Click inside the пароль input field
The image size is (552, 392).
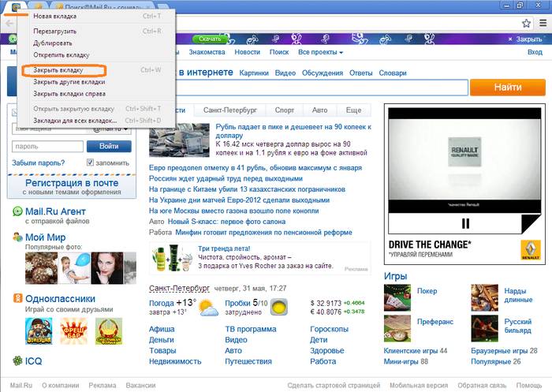point(47,146)
